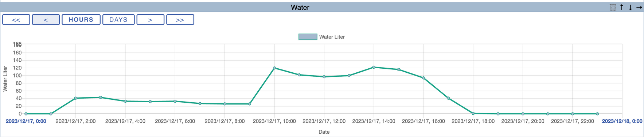The width and height of the screenshot is (644, 137).
Task: Switch chart view to HOURS
Action: click(x=81, y=20)
